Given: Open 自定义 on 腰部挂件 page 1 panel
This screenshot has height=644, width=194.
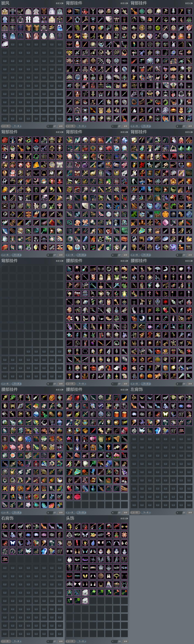Looking at the screenshot, I should tap(124, 261).
